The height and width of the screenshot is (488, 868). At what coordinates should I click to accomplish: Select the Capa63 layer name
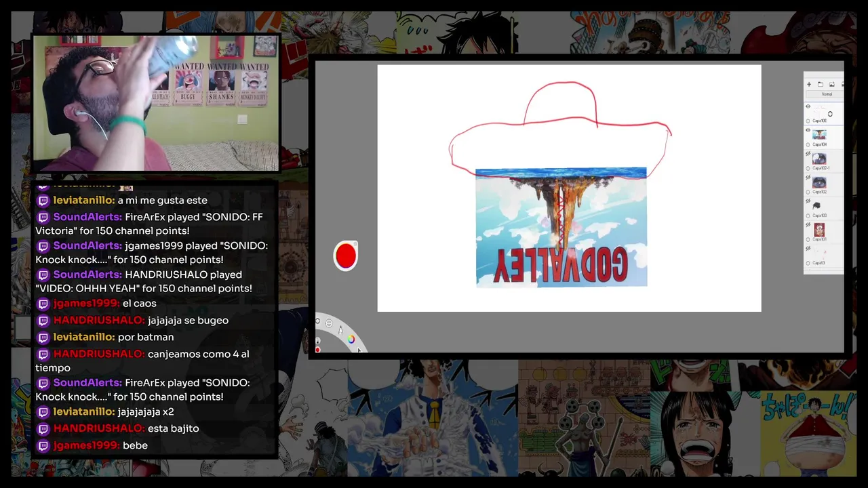pyautogui.click(x=818, y=263)
